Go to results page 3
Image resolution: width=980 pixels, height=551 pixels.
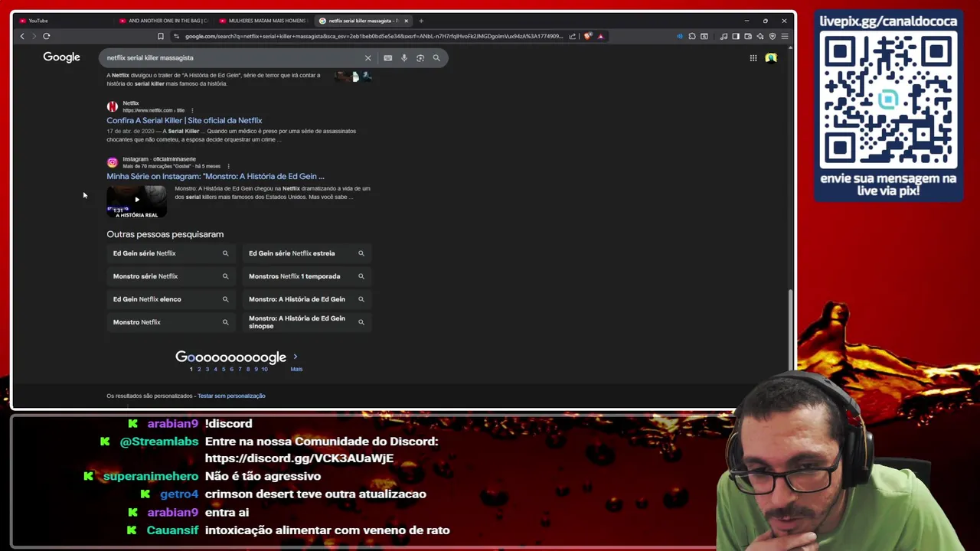tap(207, 369)
